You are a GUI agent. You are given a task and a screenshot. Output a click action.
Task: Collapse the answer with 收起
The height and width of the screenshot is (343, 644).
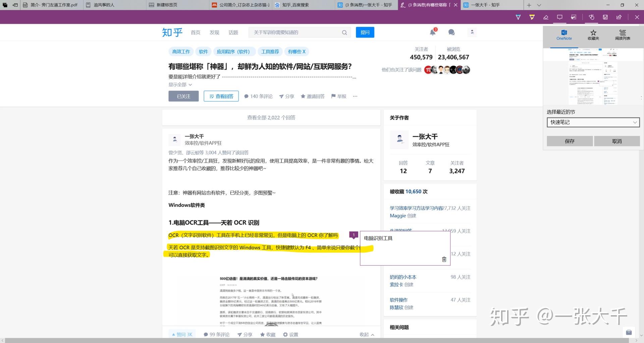click(367, 334)
